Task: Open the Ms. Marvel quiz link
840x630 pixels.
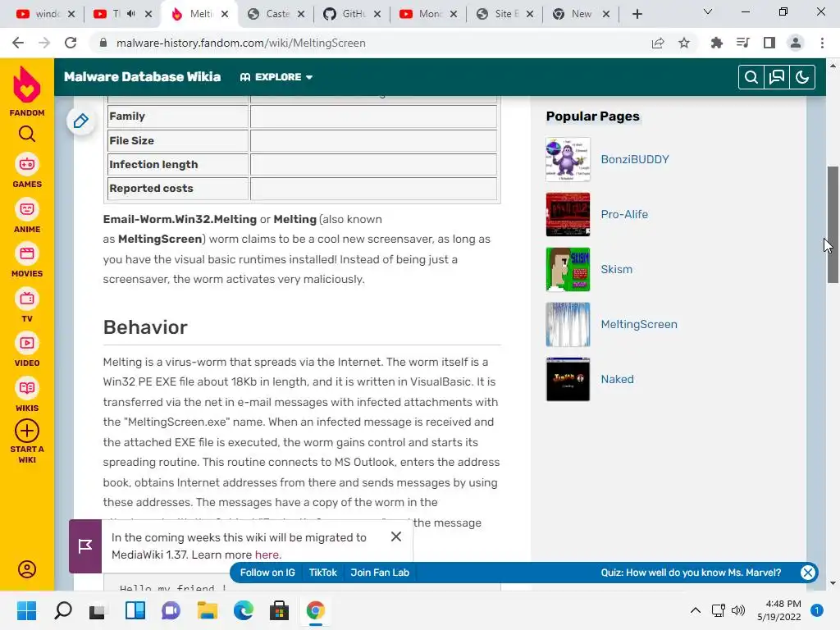Action: click(x=691, y=572)
